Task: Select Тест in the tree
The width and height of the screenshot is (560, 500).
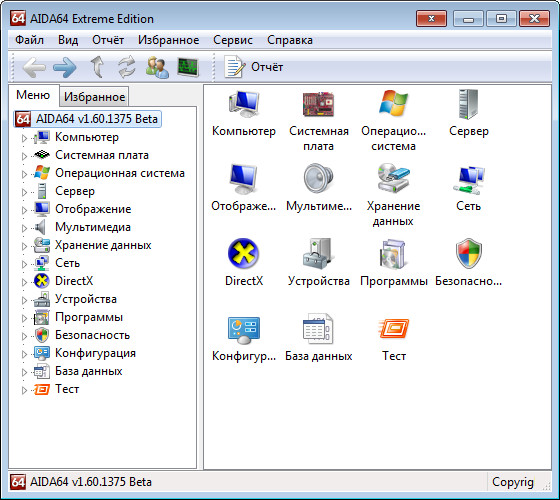Action: coord(67,389)
